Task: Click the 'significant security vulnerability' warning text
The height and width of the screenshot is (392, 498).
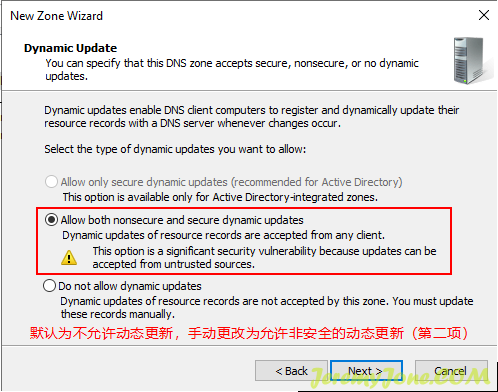Action: pos(264,257)
